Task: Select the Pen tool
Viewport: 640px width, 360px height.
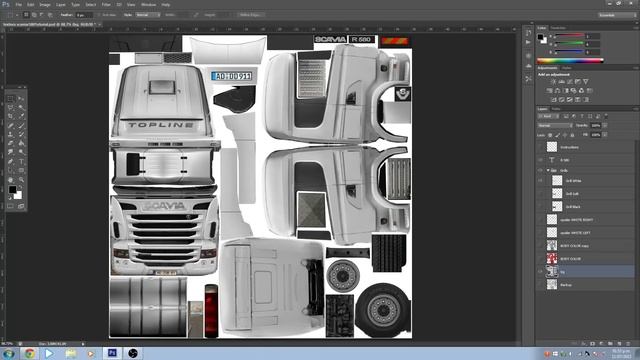Action: 11,161
